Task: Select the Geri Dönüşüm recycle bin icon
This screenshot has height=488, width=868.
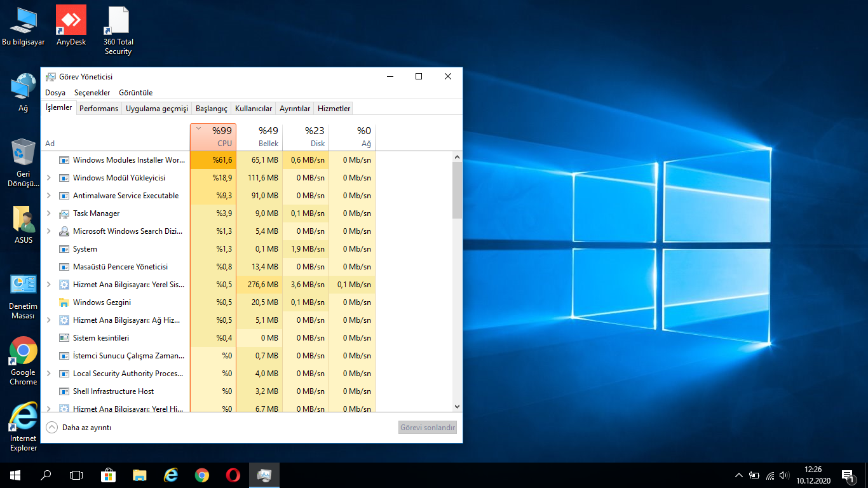Action: click(24, 163)
